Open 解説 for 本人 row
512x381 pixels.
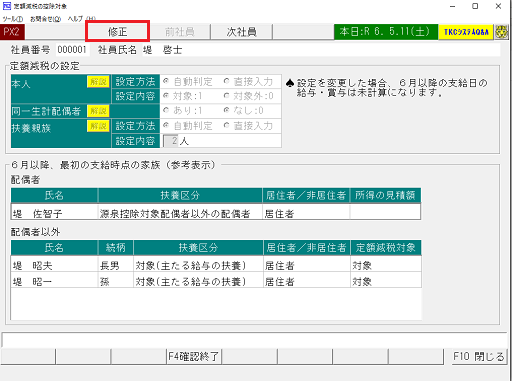click(x=98, y=82)
